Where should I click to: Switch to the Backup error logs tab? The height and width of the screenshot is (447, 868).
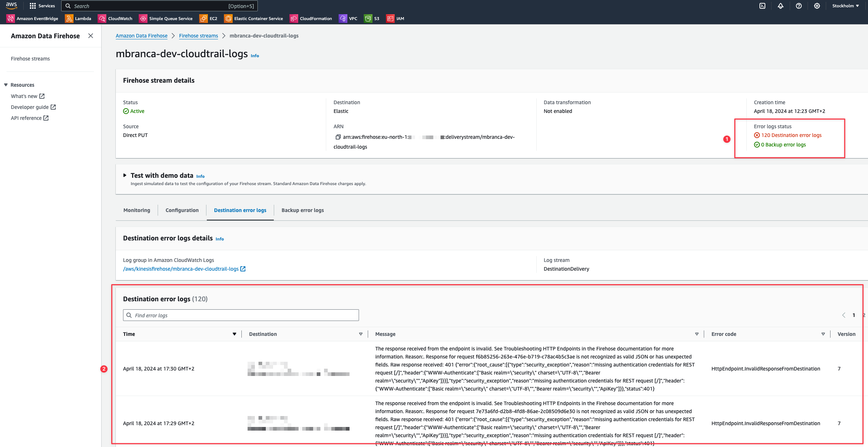[303, 210]
